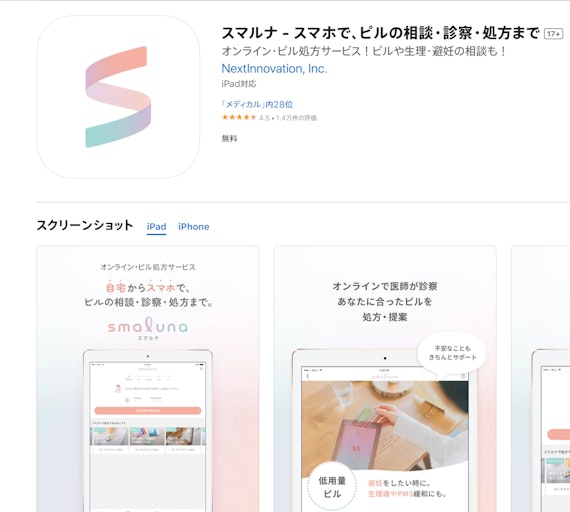Switch to the iPhone screenshots tab

(194, 227)
